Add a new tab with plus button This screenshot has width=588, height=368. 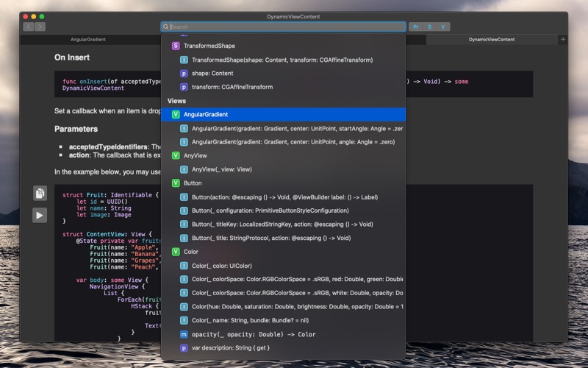pyautogui.click(x=563, y=39)
